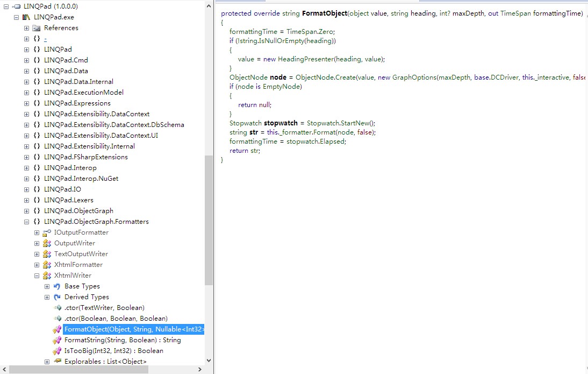Viewport: 588px width, 374px height.
Task: Select FormatString(String, Boolean) : String
Action: tap(123, 340)
